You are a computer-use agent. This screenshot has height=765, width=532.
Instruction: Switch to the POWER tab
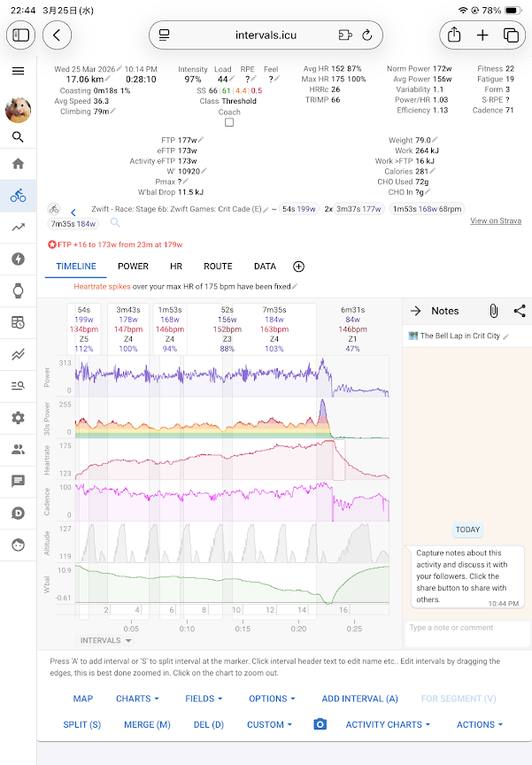coord(133,267)
